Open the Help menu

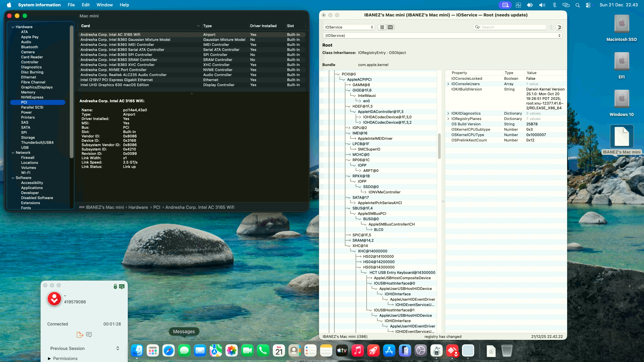pos(124,5)
